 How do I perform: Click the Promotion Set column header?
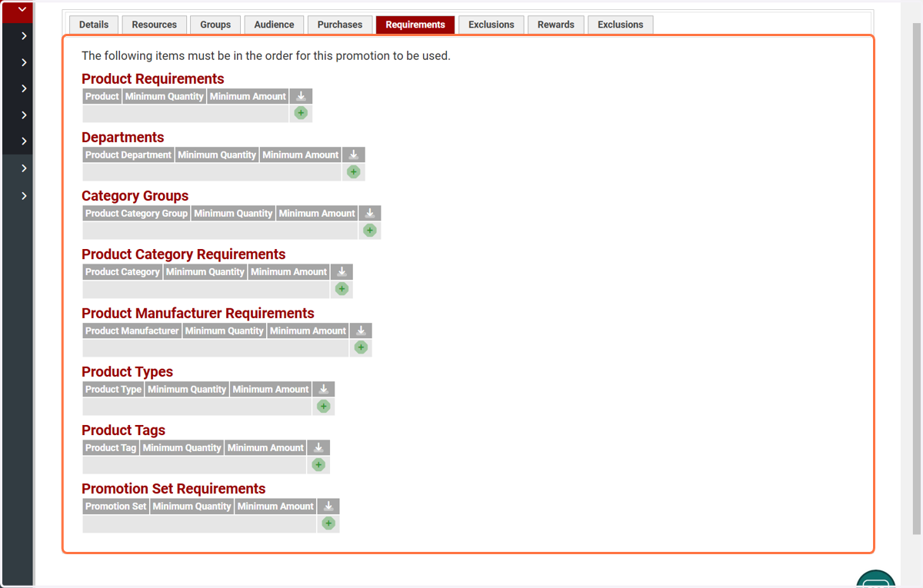tap(116, 506)
